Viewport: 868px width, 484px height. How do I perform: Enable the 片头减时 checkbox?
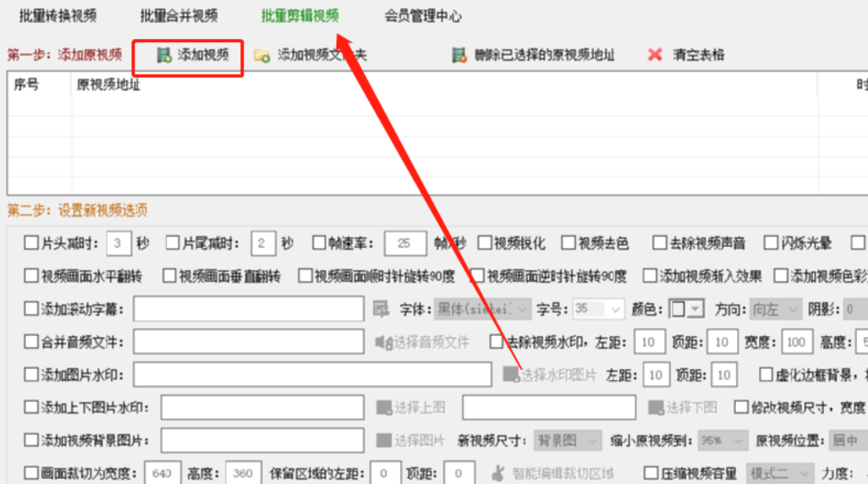pyautogui.click(x=31, y=243)
